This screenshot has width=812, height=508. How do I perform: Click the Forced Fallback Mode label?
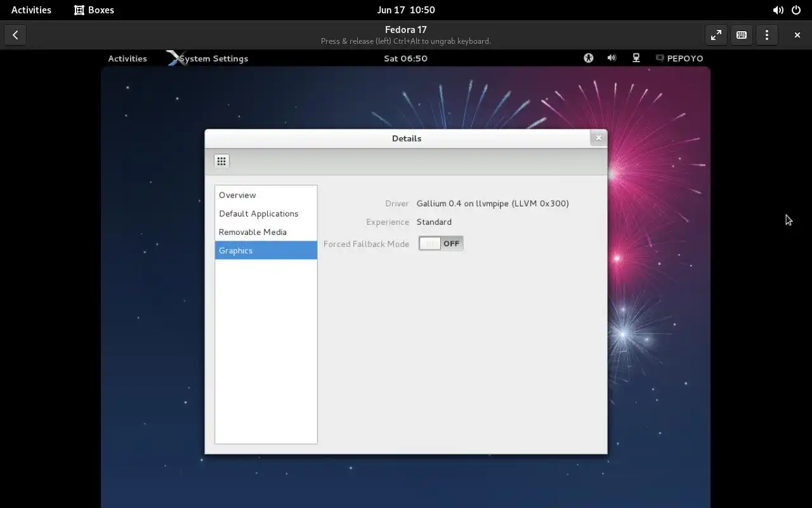tap(366, 244)
